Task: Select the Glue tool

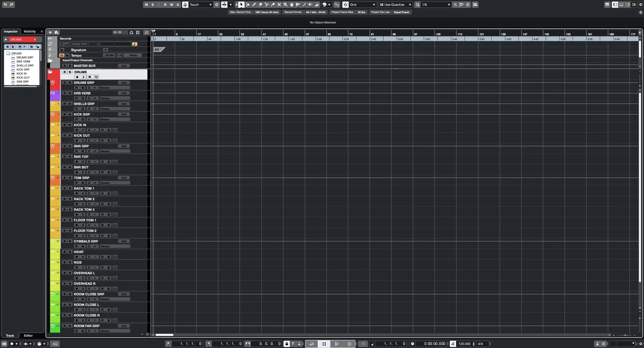Action: [x=273, y=5]
